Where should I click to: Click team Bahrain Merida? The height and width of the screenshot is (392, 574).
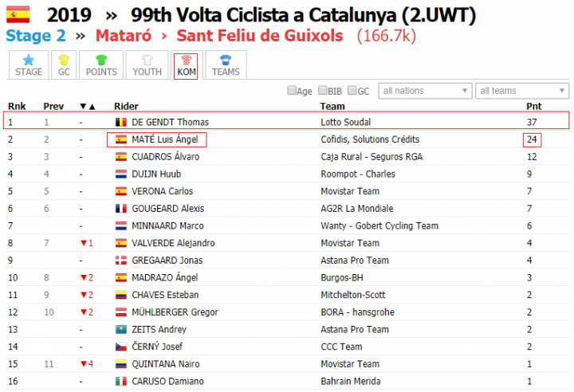tap(351, 381)
